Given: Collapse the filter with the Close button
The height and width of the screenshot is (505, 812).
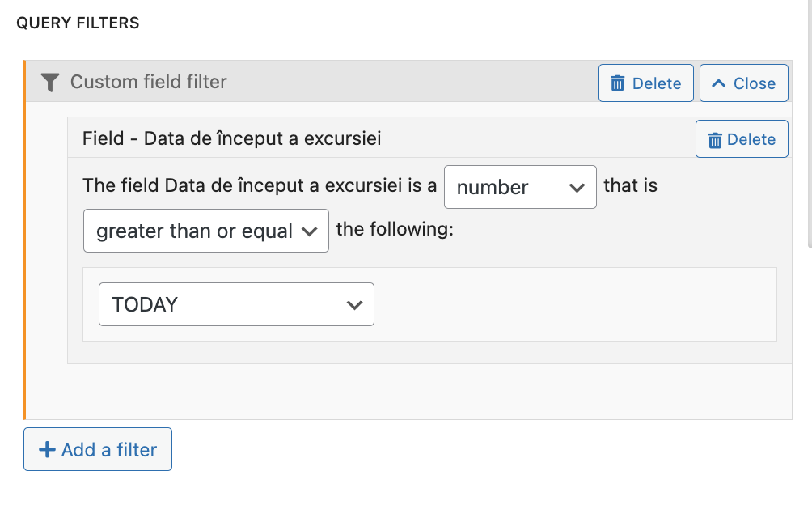Looking at the screenshot, I should point(744,83).
